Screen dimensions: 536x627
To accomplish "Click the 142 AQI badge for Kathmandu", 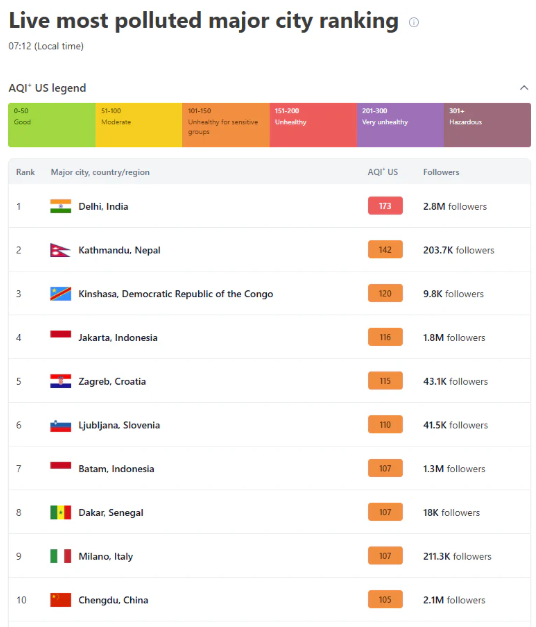I will click(385, 250).
